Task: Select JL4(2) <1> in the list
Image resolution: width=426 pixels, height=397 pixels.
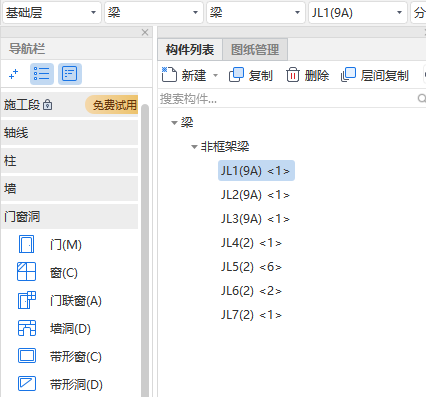Action: pyautogui.click(x=251, y=243)
